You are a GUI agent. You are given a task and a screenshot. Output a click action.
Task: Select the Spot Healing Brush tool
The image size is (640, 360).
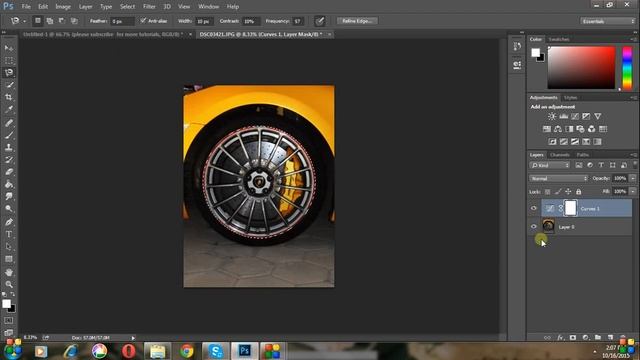click(9, 123)
